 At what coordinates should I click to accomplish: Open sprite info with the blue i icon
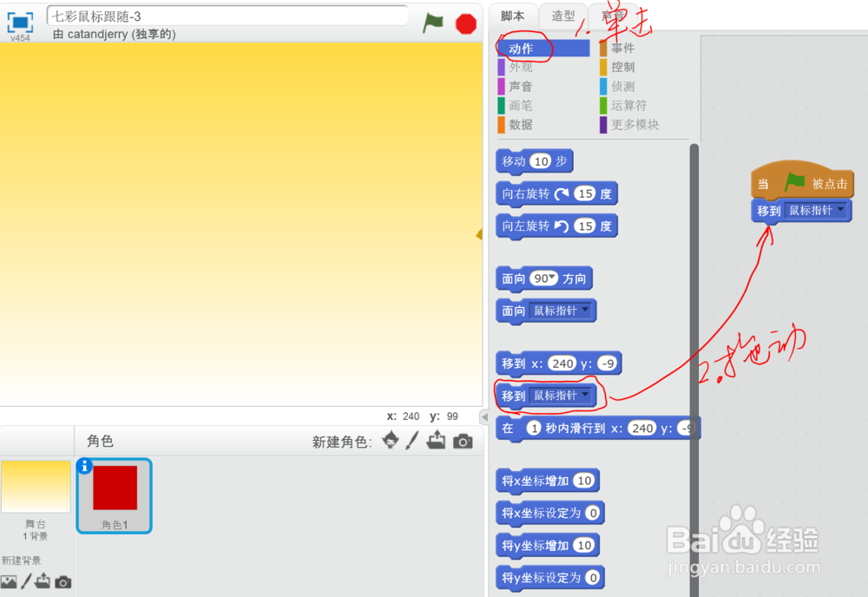pos(84,466)
